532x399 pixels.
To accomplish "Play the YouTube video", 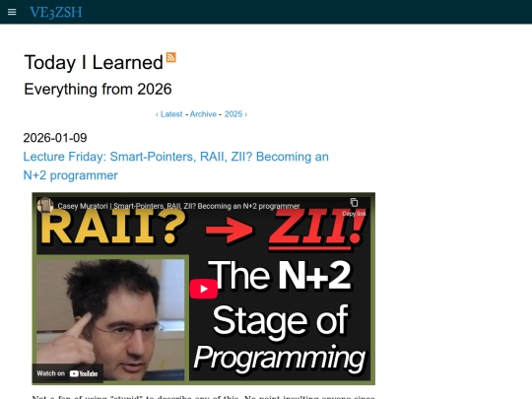I will (x=204, y=289).
